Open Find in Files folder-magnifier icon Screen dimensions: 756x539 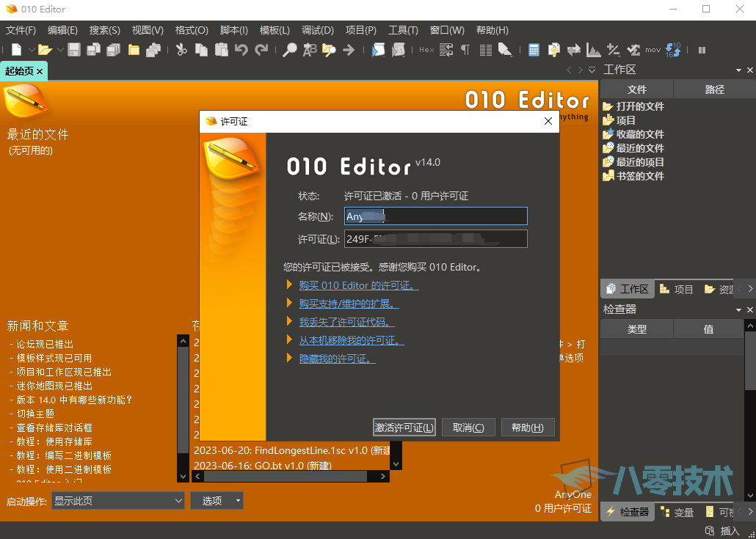(329, 50)
